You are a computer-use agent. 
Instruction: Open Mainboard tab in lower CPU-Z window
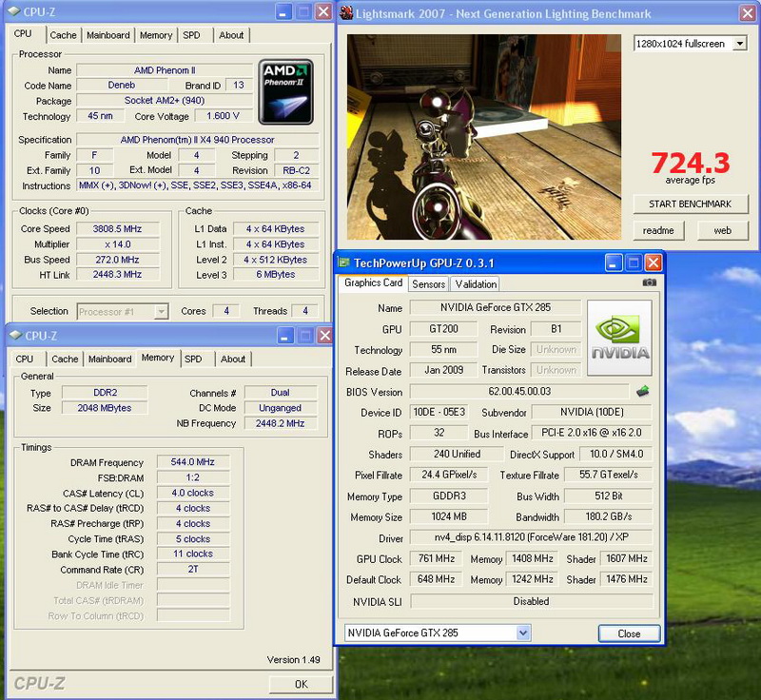click(x=109, y=359)
